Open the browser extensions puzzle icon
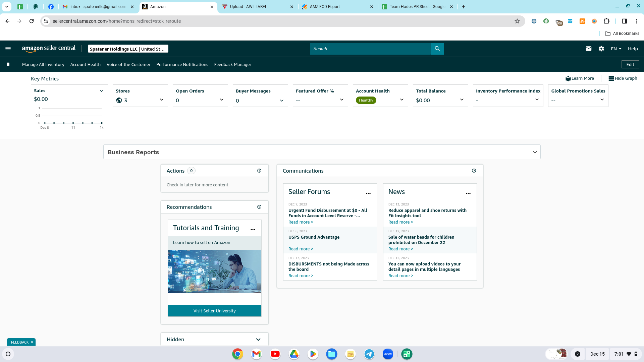The width and height of the screenshot is (644, 362). pyautogui.click(x=606, y=21)
